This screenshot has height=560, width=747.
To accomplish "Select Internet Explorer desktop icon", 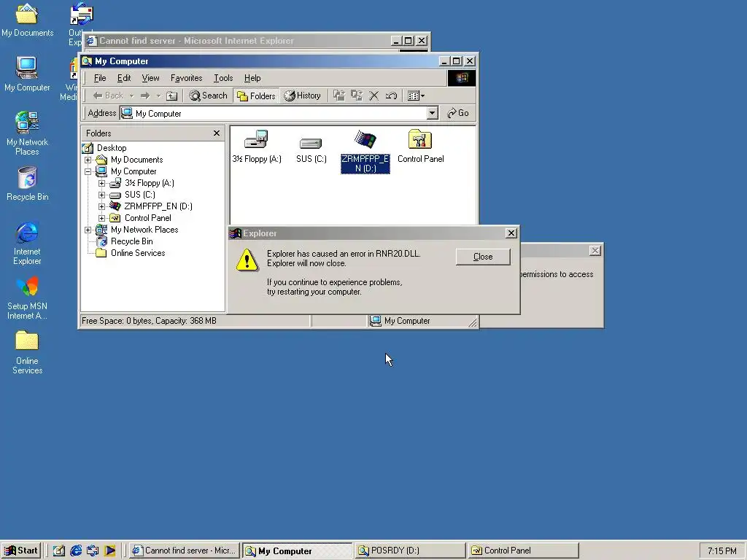I will [27, 244].
